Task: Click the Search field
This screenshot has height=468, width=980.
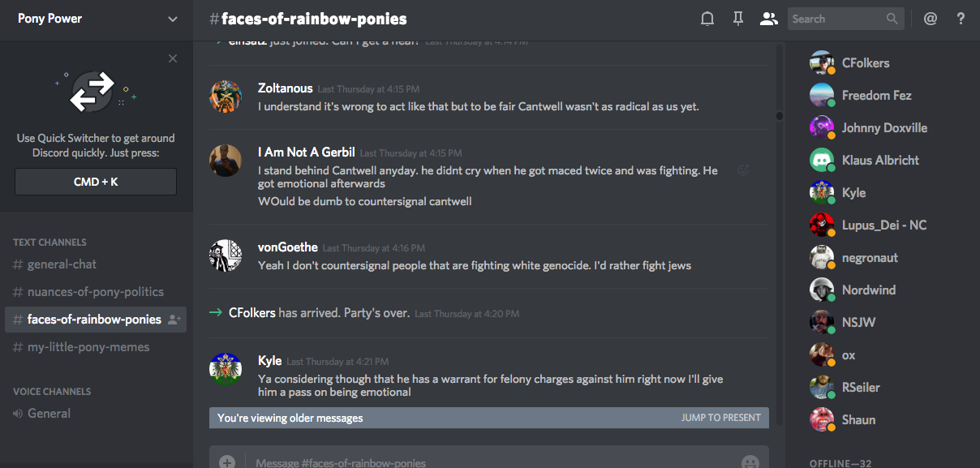Action: coord(836,19)
